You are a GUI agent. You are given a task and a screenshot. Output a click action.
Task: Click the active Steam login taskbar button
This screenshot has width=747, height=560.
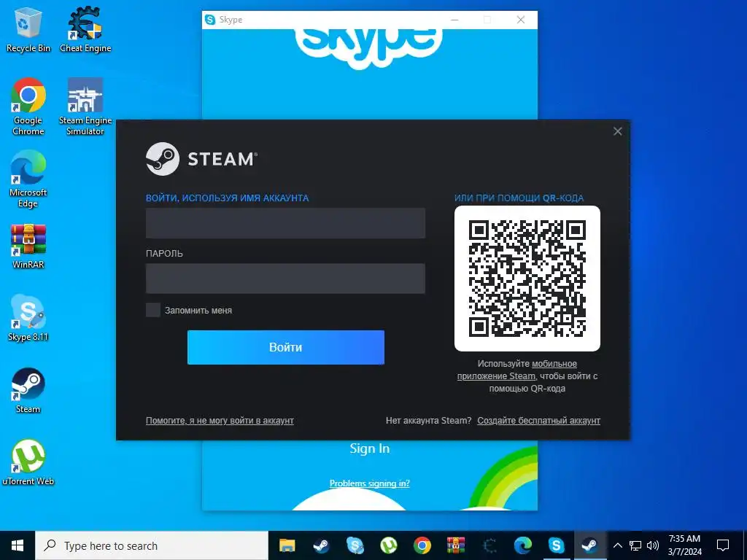(x=590, y=545)
